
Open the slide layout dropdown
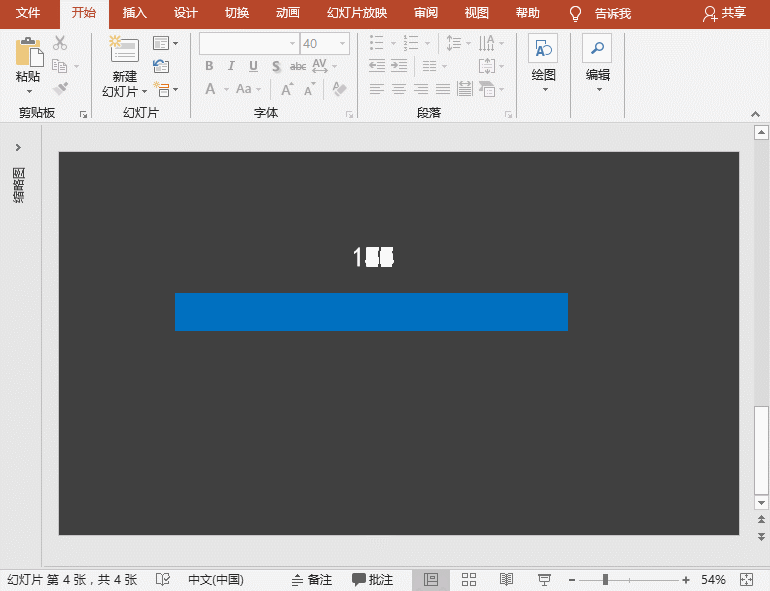[166, 43]
